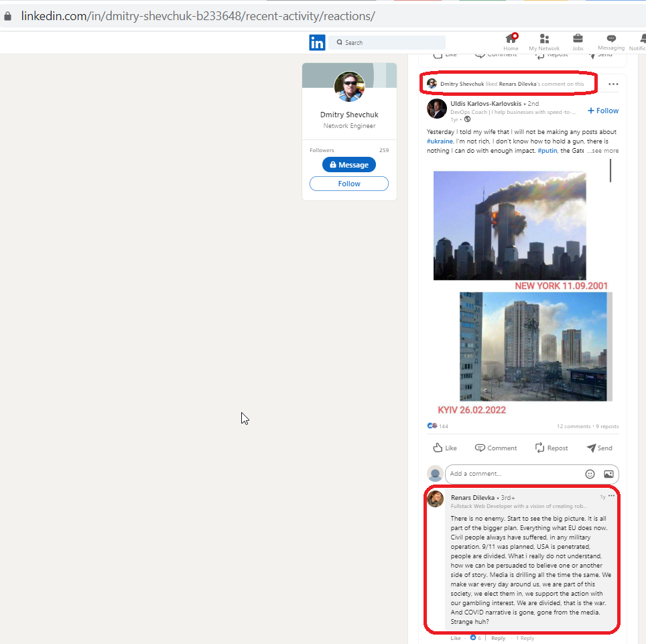Click the LinkedIn search field

click(x=387, y=42)
